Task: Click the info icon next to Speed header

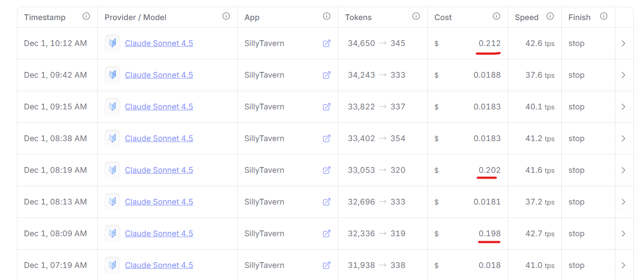Action: 550,17
